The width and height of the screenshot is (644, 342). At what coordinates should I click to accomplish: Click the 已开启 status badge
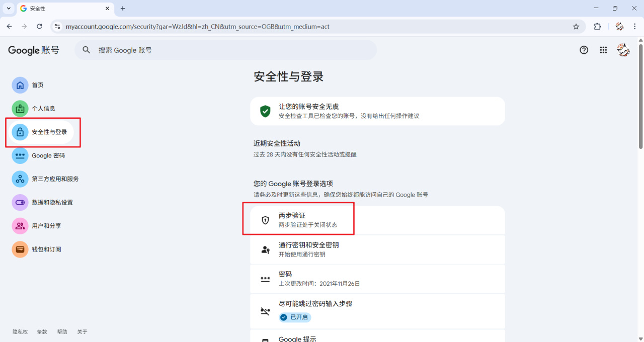click(295, 317)
